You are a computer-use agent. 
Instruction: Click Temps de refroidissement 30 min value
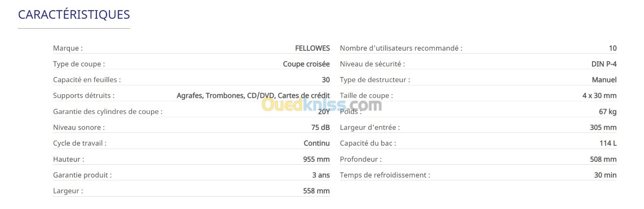point(605,175)
